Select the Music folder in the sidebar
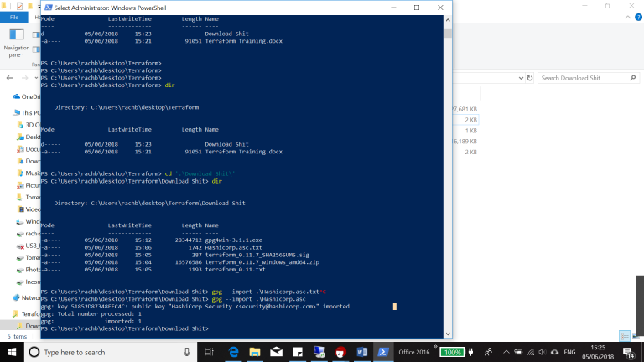644x362 pixels. [29, 173]
